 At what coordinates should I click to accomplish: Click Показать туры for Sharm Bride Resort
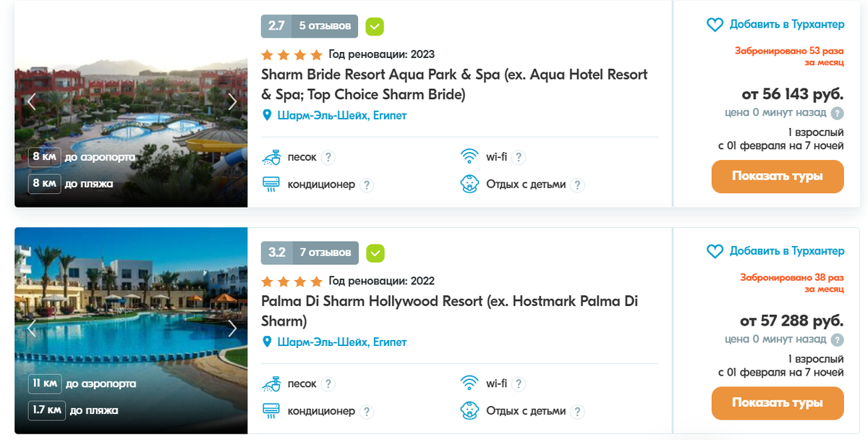(x=778, y=177)
